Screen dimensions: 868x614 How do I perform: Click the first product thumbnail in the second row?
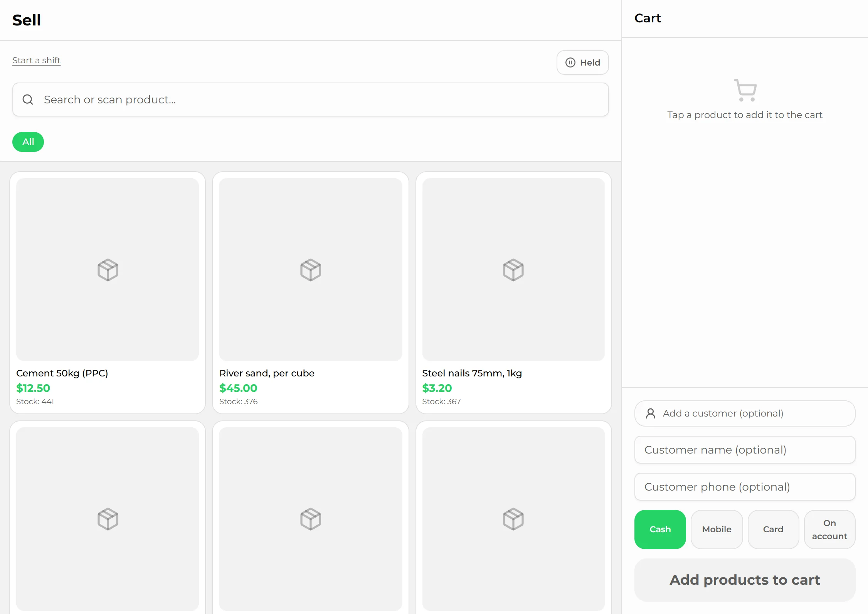click(108, 519)
